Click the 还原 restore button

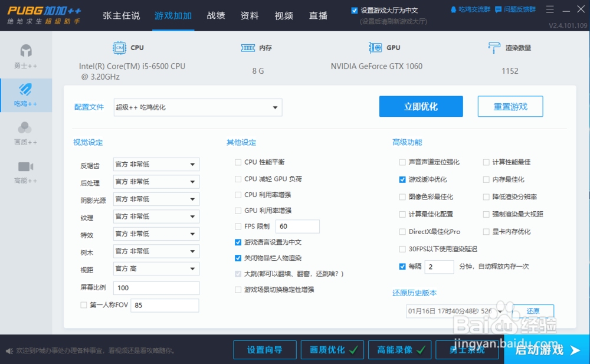click(533, 311)
